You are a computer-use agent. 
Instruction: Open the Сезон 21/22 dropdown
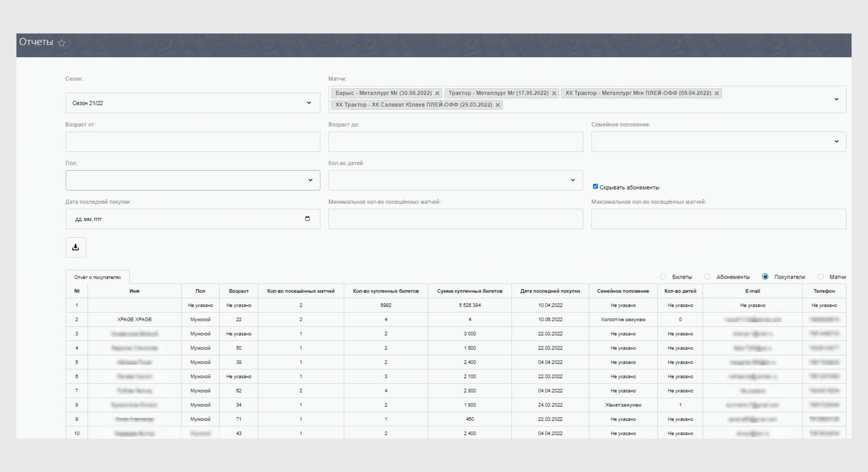[x=193, y=103]
